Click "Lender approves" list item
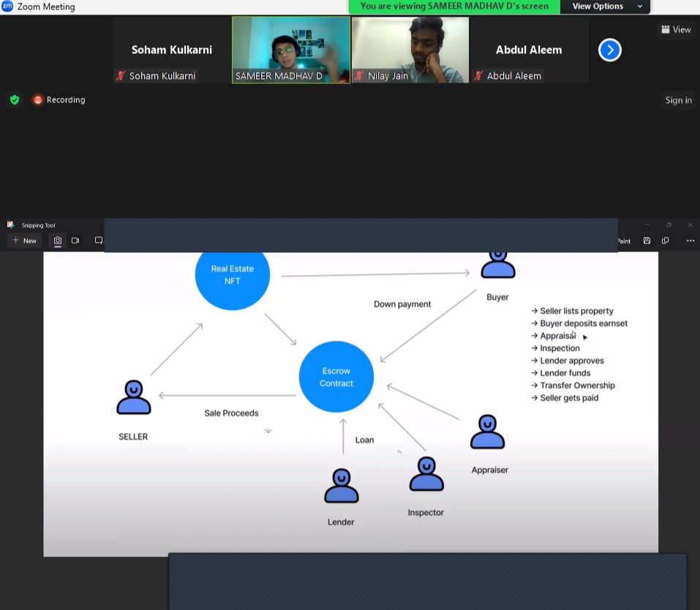Image resolution: width=700 pixels, height=610 pixels. [x=568, y=361]
